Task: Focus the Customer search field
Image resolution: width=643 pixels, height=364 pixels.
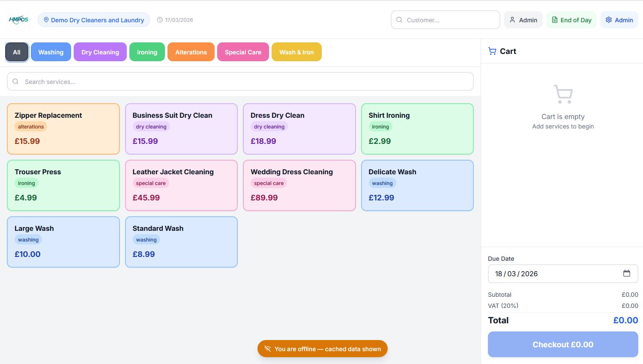Action: coord(446,20)
